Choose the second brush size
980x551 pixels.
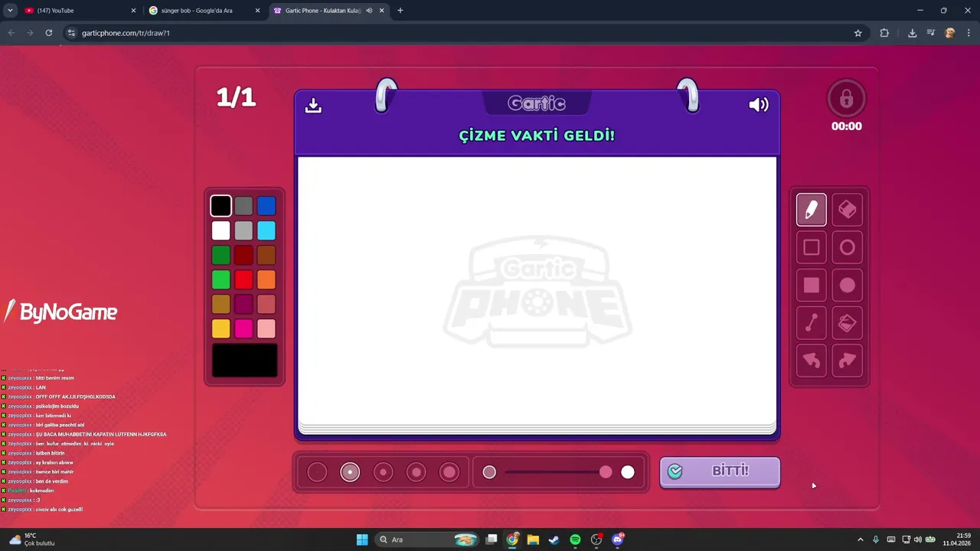coord(350,472)
